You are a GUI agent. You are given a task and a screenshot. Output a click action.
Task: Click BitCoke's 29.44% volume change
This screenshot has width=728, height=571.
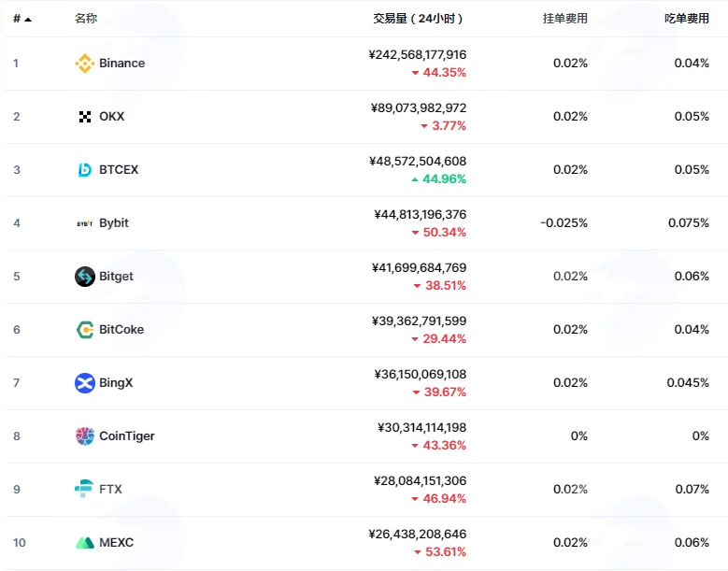pos(438,339)
